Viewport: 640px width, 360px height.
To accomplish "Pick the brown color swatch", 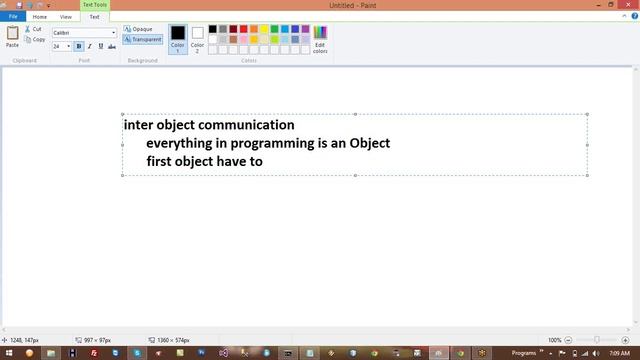I will point(233,40).
